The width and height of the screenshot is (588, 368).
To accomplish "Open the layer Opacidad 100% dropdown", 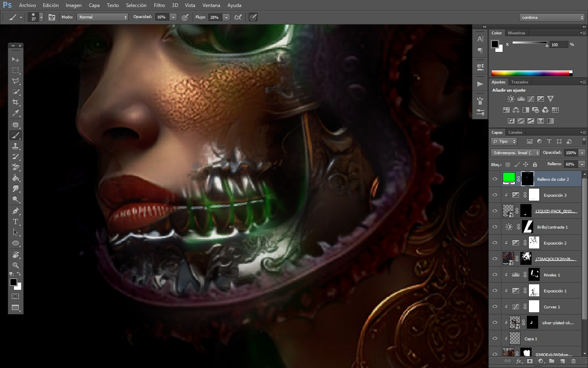I will (582, 153).
